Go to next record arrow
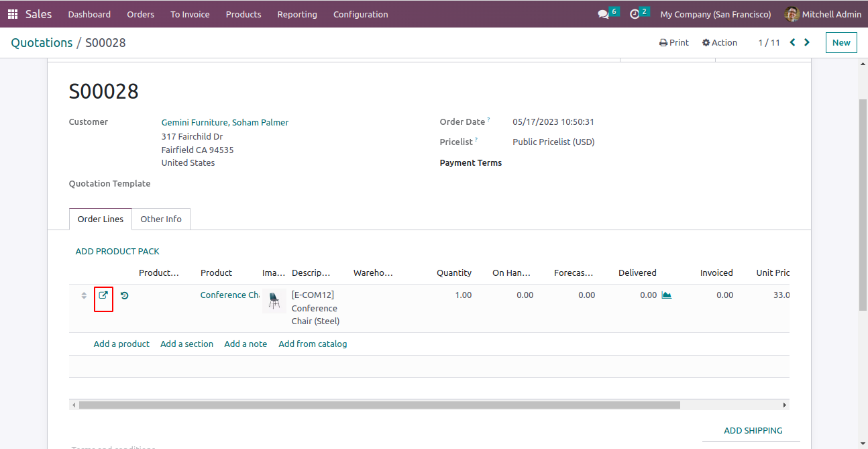This screenshot has width=868, height=449. click(x=807, y=42)
